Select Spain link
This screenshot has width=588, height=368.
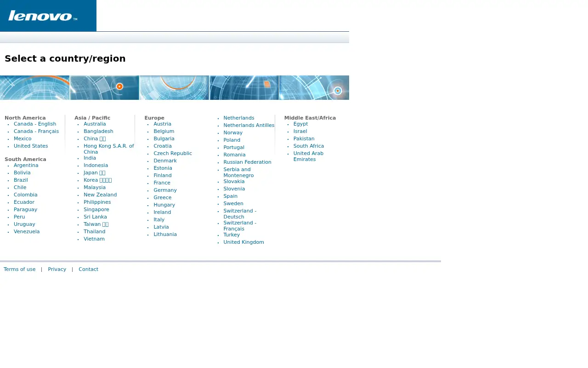click(x=230, y=196)
